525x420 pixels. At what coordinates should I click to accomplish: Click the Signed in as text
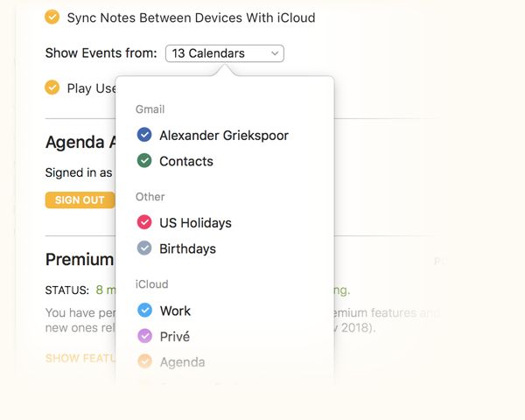pyautogui.click(x=79, y=173)
